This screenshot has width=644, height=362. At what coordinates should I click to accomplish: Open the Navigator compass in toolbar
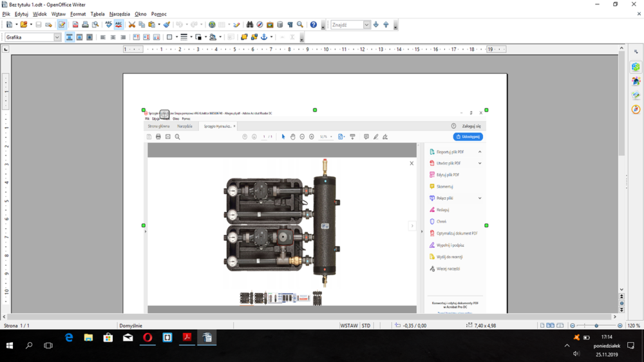[x=260, y=24]
